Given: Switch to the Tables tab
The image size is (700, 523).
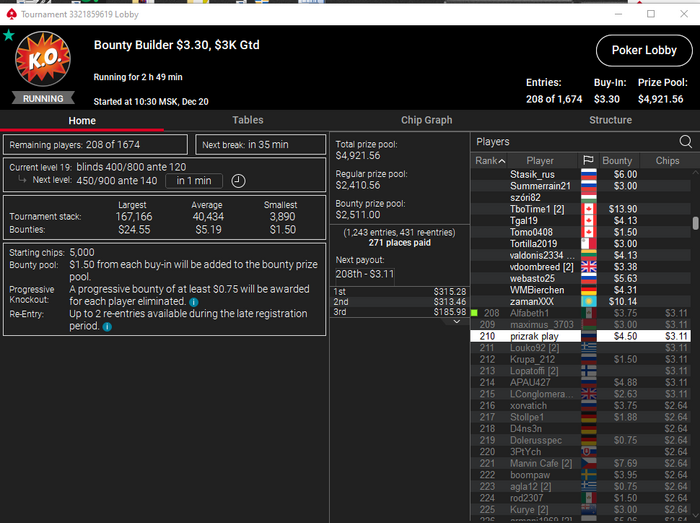Looking at the screenshot, I should tap(247, 120).
